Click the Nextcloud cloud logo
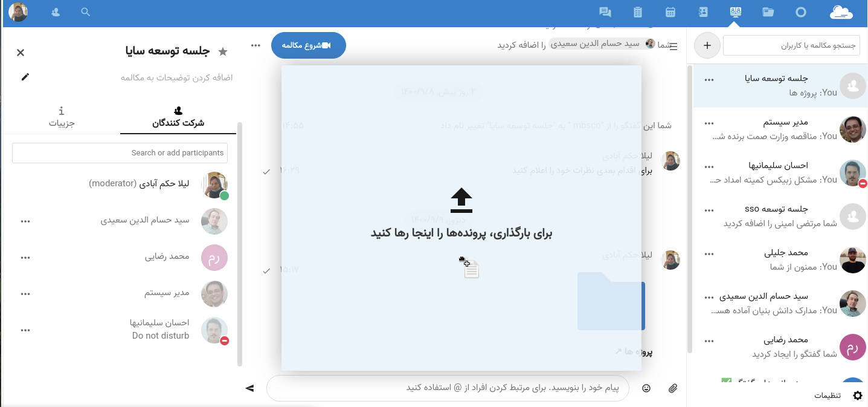Viewport: 868px width, 407px height. click(841, 12)
